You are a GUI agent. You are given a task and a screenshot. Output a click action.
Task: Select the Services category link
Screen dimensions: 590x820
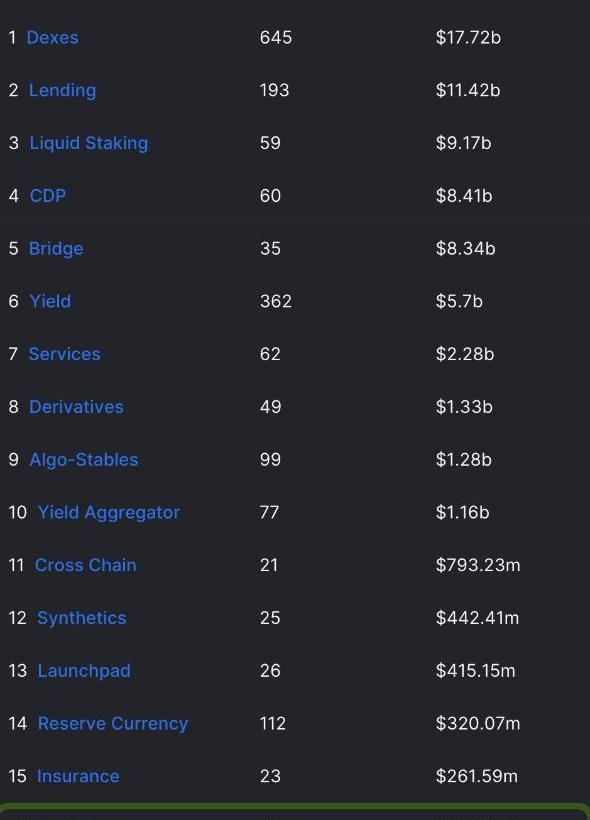[64, 354]
